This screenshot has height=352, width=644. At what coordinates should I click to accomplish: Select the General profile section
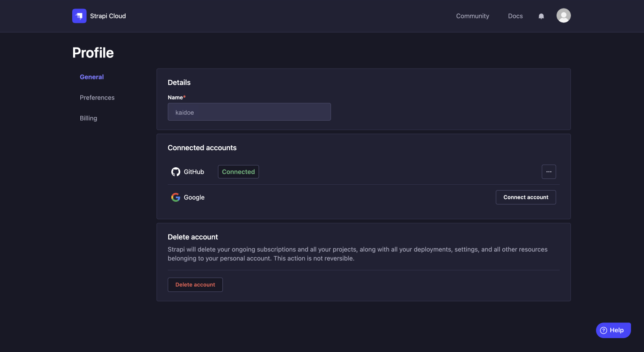point(91,77)
